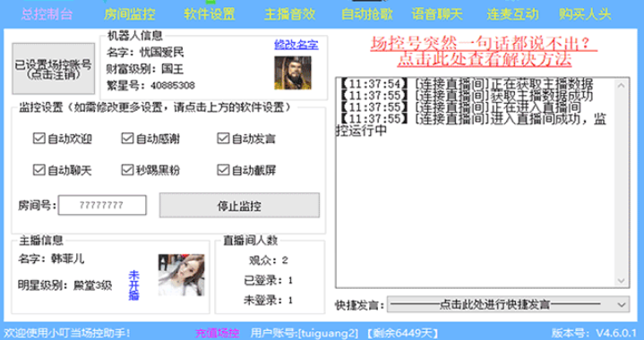Open the 连麦互动 tab
The width and height of the screenshot is (644, 340).
[512, 14]
